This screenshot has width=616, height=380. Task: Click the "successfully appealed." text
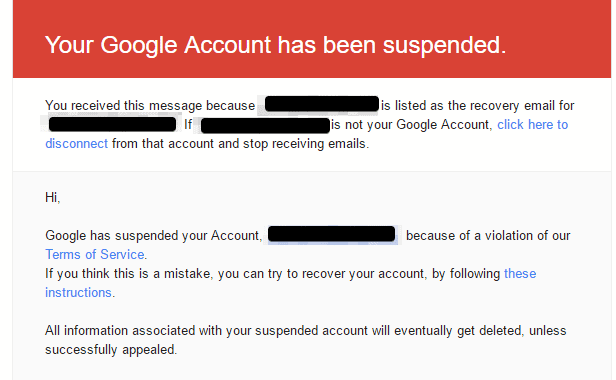click(111, 350)
